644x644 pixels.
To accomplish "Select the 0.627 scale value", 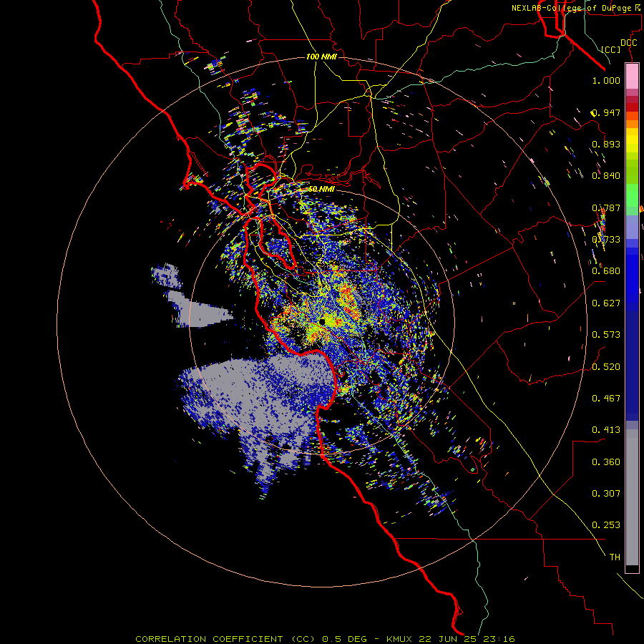I will point(606,303).
